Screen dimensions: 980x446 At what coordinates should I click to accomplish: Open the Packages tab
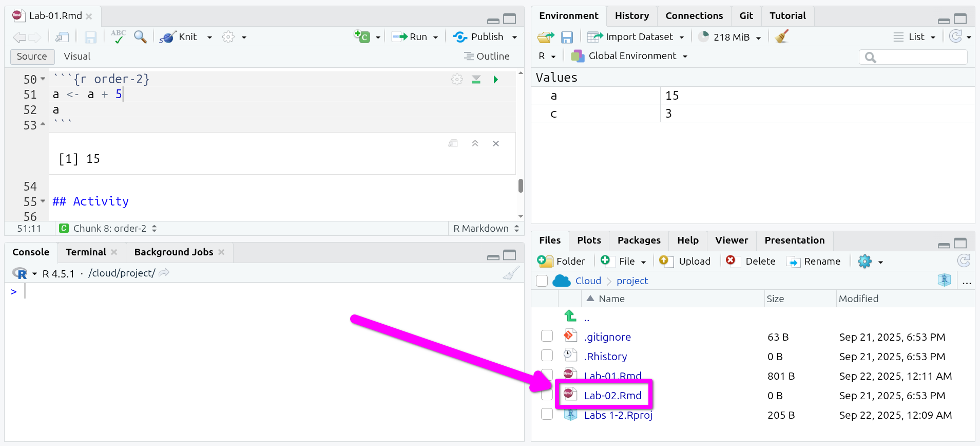pos(639,240)
